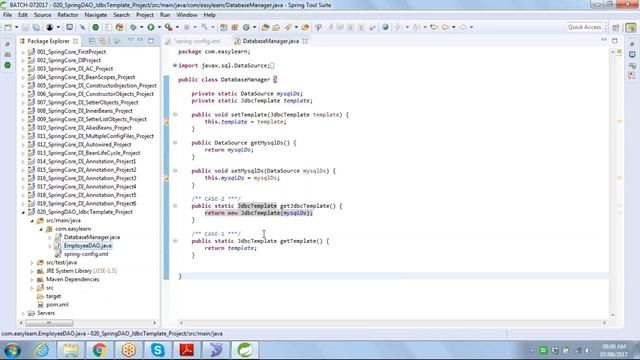Select the target folder in the tree
Screen dimensions: 640x360
coord(53,296)
